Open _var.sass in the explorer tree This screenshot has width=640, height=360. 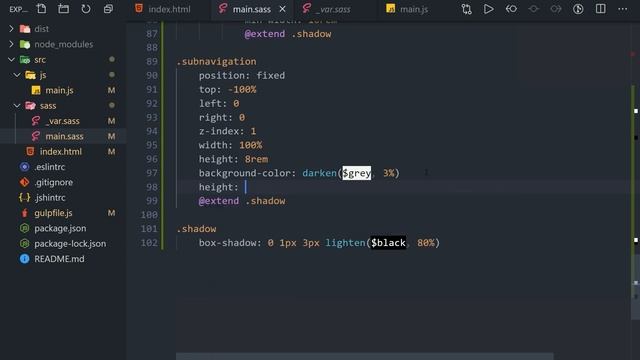pyautogui.click(x=62, y=121)
